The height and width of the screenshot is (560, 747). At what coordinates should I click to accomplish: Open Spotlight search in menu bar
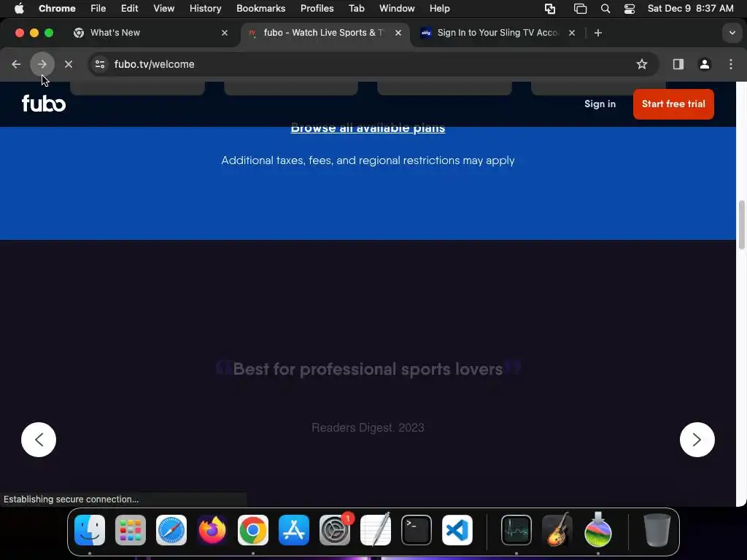tap(605, 9)
